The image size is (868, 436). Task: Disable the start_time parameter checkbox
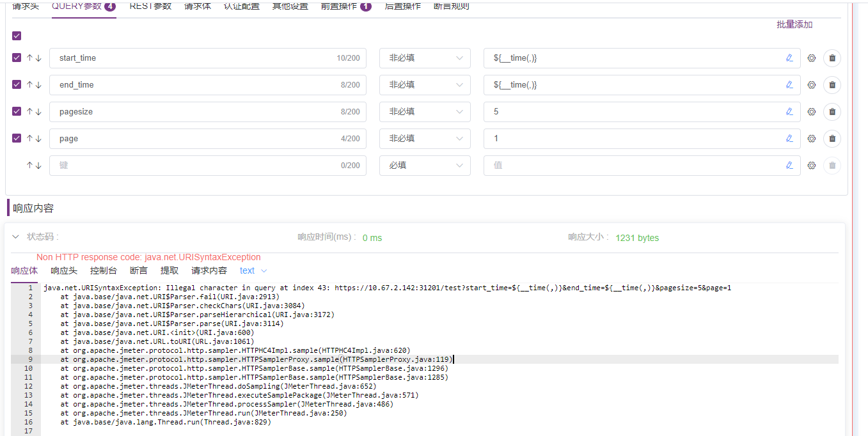[x=16, y=58]
